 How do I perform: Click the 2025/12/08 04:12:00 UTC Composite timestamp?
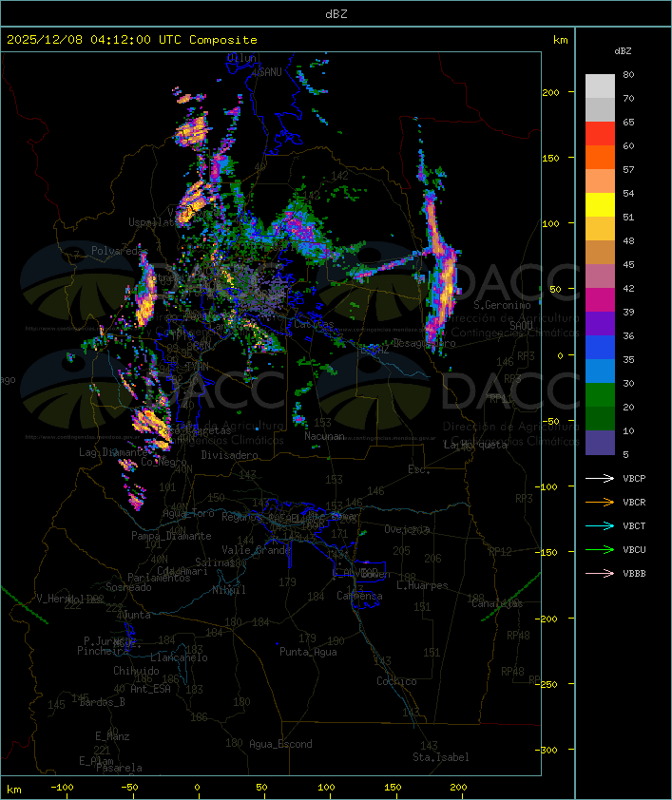point(132,39)
